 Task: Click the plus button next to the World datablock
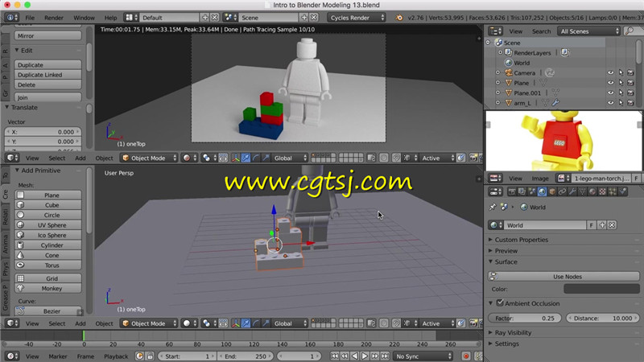coord(602,225)
